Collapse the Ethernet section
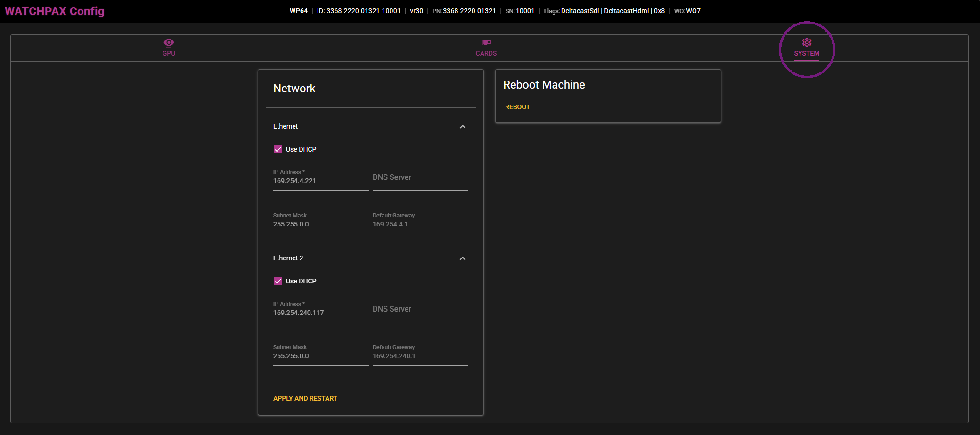 coord(462,126)
